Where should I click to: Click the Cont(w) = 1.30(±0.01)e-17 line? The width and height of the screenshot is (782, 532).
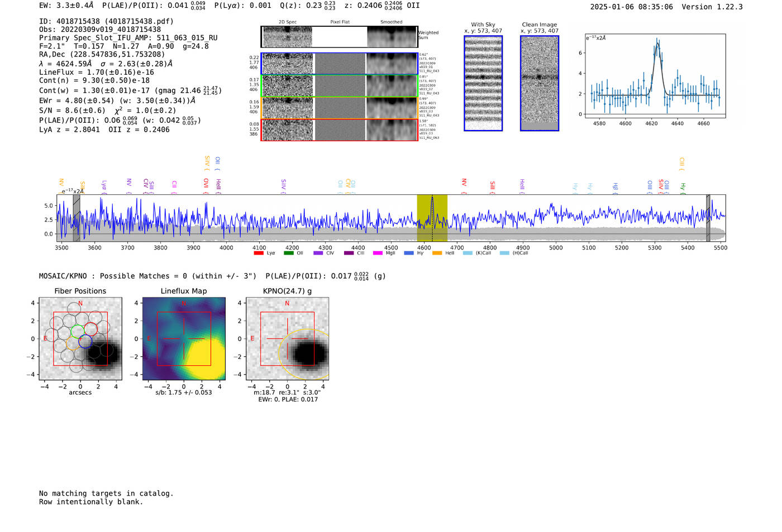tap(130, 90)
